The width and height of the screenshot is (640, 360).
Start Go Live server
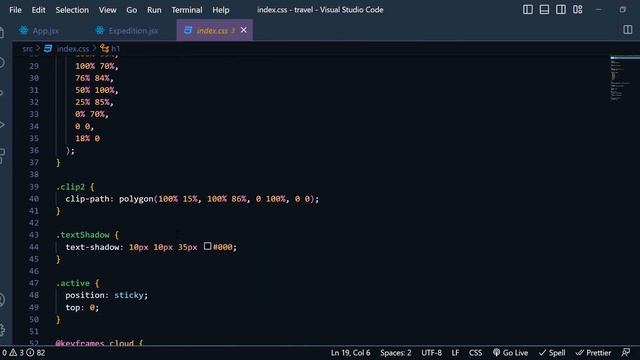click(510, 353)
